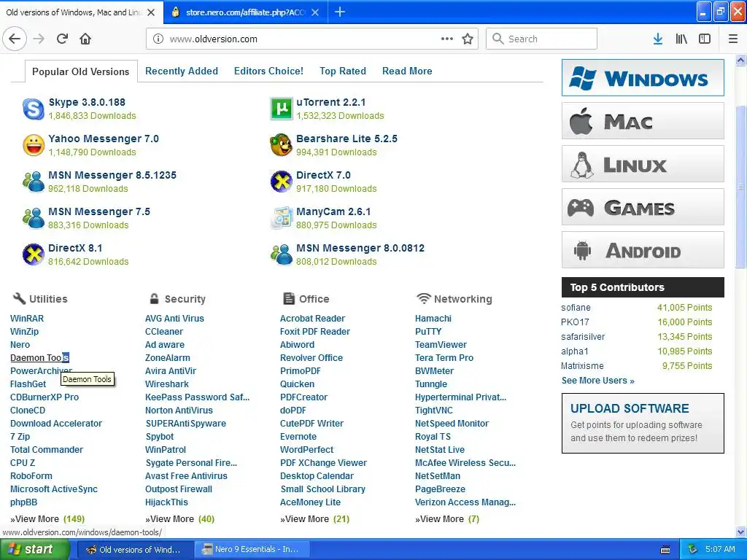This screenshot has width=747, height=560.
Task: Click the MSN Messenger 8.5.1235 icon
Action: tap(34, 182)
